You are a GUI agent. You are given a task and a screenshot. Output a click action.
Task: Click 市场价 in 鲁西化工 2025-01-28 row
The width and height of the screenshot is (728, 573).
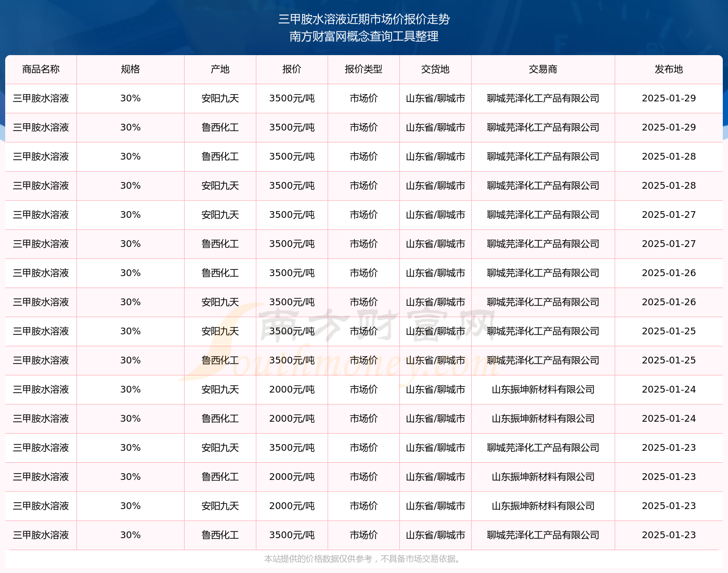363,157
